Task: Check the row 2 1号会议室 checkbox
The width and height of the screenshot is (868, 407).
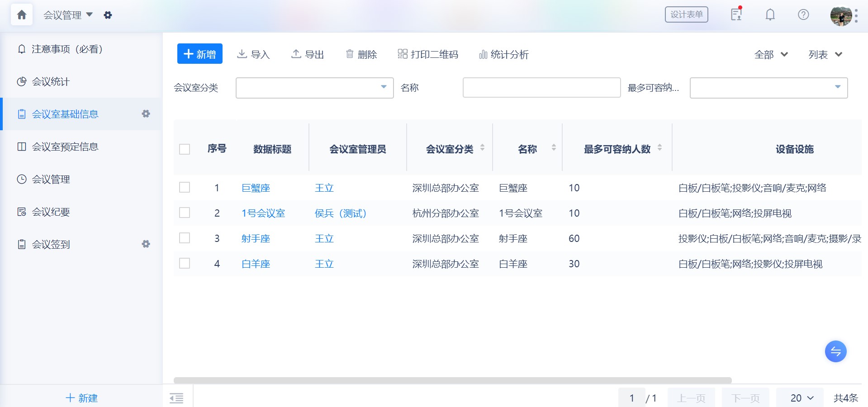Action: tap(185, 213)
